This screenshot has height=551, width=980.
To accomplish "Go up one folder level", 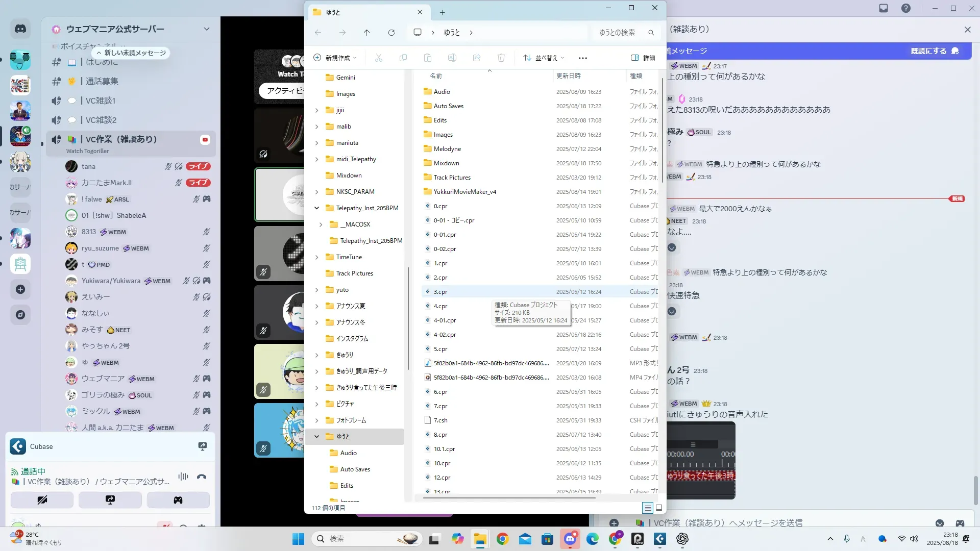I will click(366, 33).
